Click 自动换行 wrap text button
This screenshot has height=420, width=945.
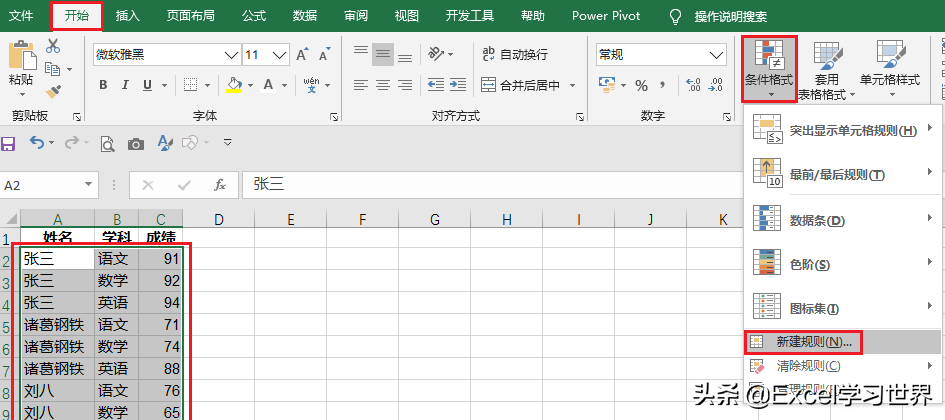click(515, 55)
